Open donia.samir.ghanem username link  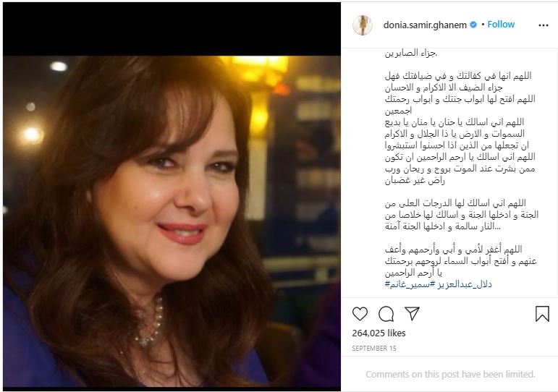pos(425,25)
